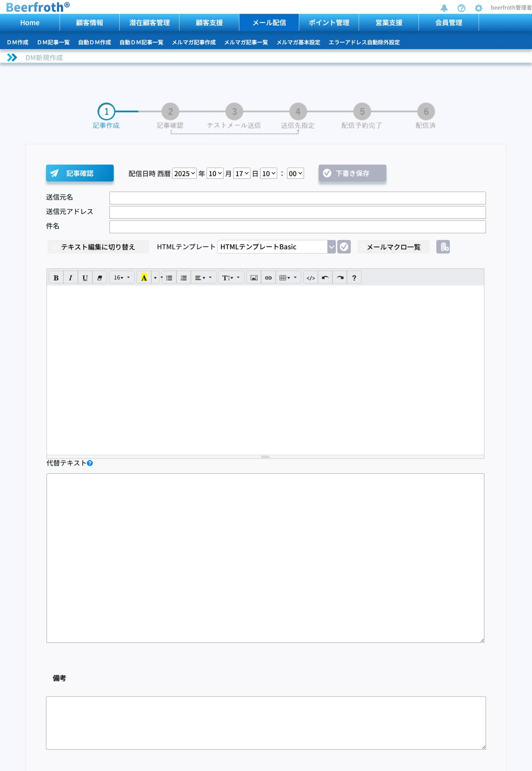532x771 pixels.
Task: Go to メルマガ記事一覧 in the submenu
Action: pyautogui.click(x=246, y=42)
